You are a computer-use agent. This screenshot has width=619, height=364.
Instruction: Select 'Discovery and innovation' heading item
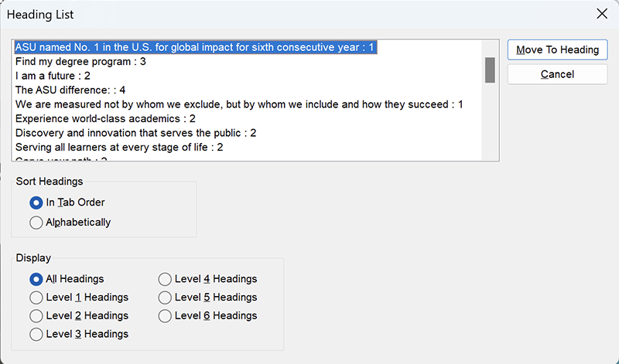point(136,133)
